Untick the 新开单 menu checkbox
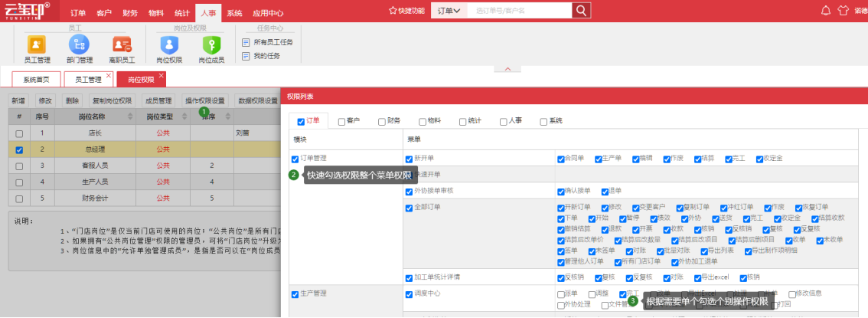 tap(409, 159)
